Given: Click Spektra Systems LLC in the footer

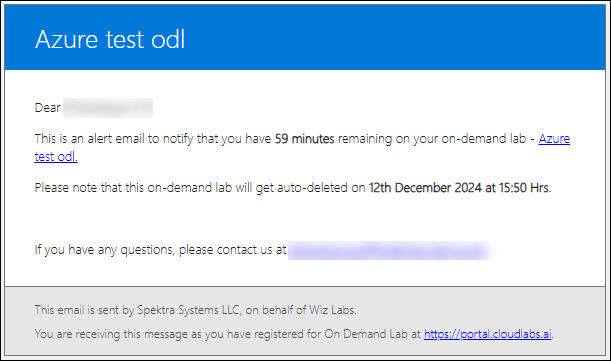Looking at the screenshot, I should coord(189,310).
